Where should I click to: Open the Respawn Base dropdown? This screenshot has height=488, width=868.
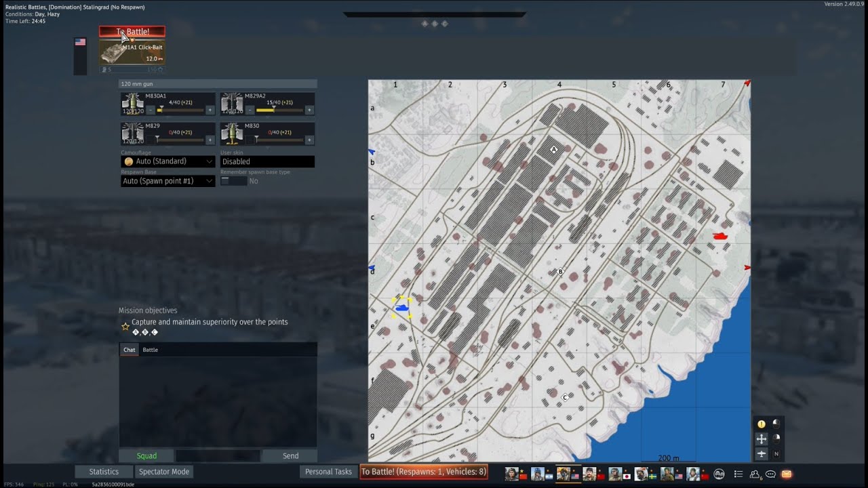pos(168,181)
